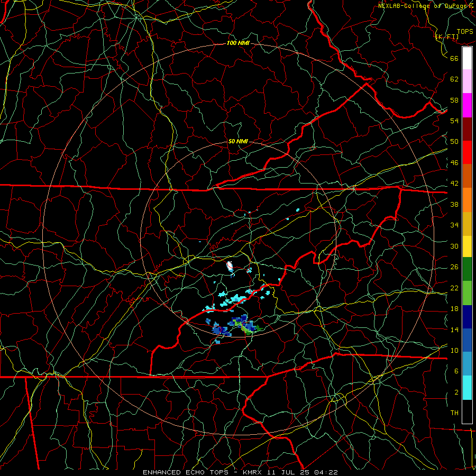476x476 pixels.
Task: Click the 38 legend value
Action: click(454, 204)
